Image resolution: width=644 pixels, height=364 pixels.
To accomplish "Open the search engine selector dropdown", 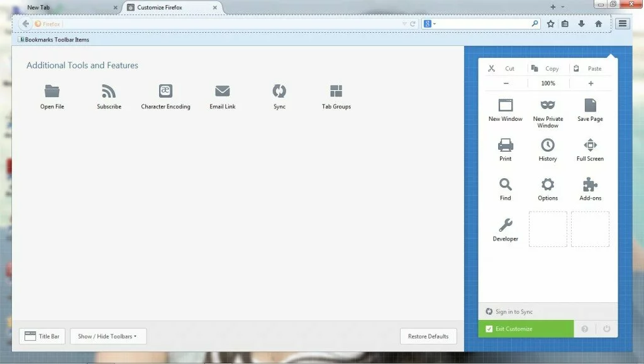I will pos(430,24).
